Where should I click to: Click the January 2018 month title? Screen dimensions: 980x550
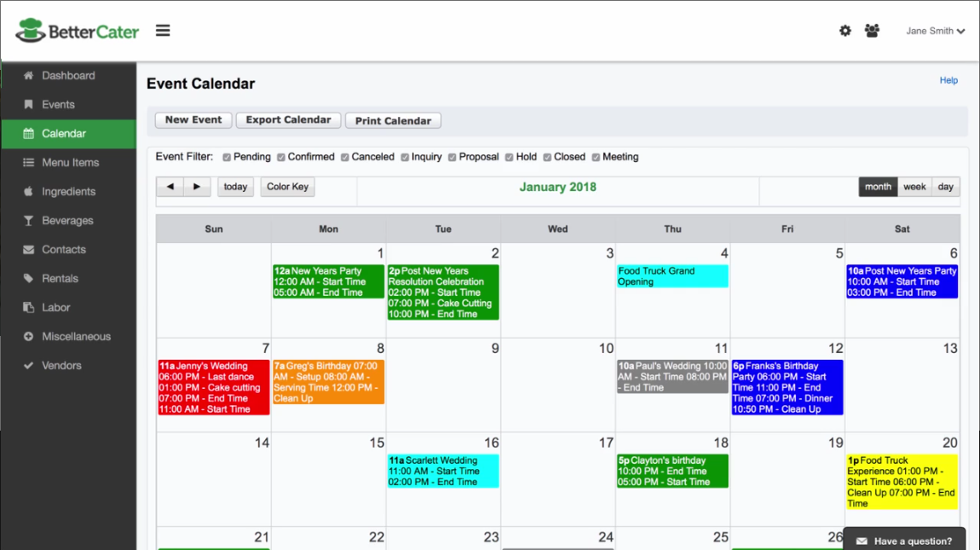pyautogui.click(x=558, y=187)
